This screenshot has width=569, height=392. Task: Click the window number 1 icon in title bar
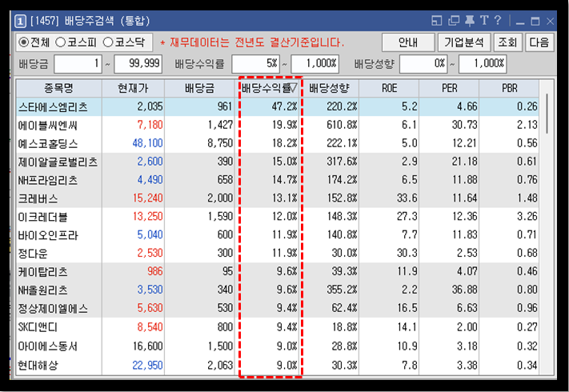[20, 21]
